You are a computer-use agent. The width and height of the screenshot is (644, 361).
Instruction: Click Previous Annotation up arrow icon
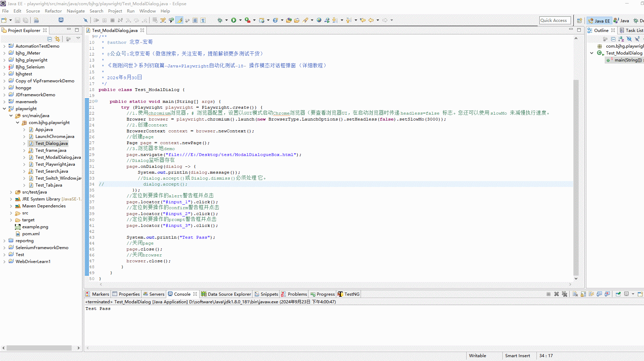348,20
